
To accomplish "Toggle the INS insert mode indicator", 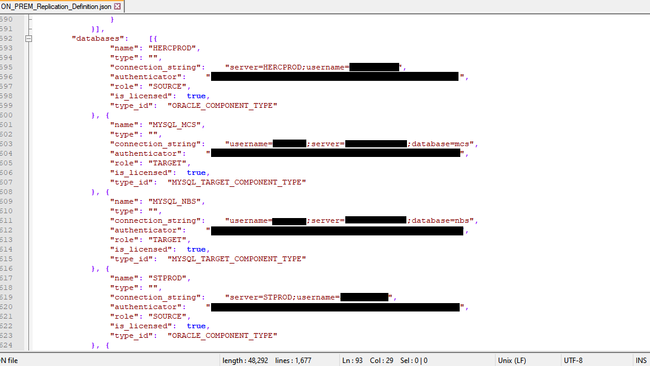I will [641, 361].
